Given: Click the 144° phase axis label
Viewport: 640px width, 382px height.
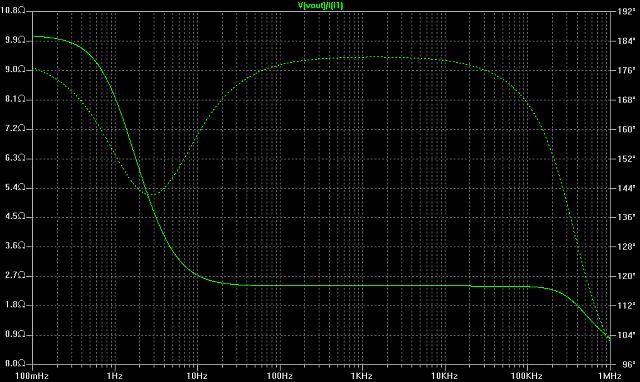Looking at the screenshot, I should coord(626,188).
